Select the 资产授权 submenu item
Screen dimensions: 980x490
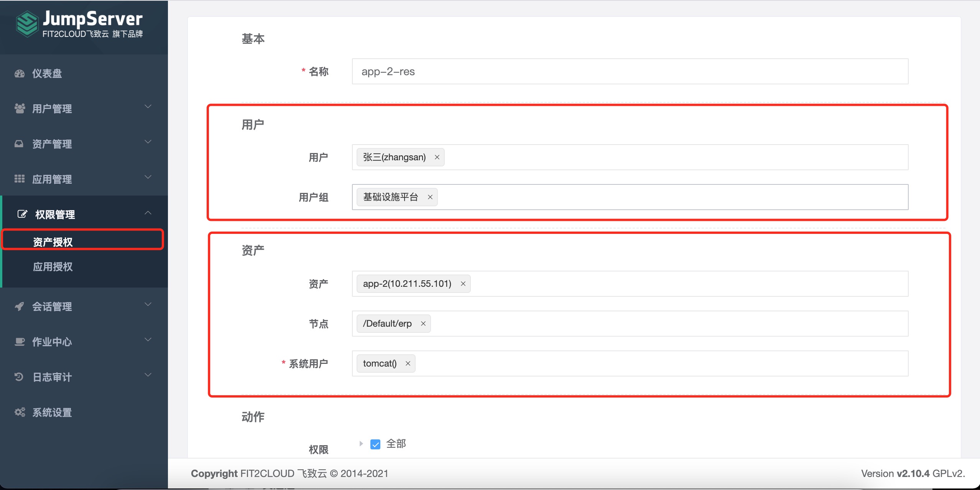(53, 242)
